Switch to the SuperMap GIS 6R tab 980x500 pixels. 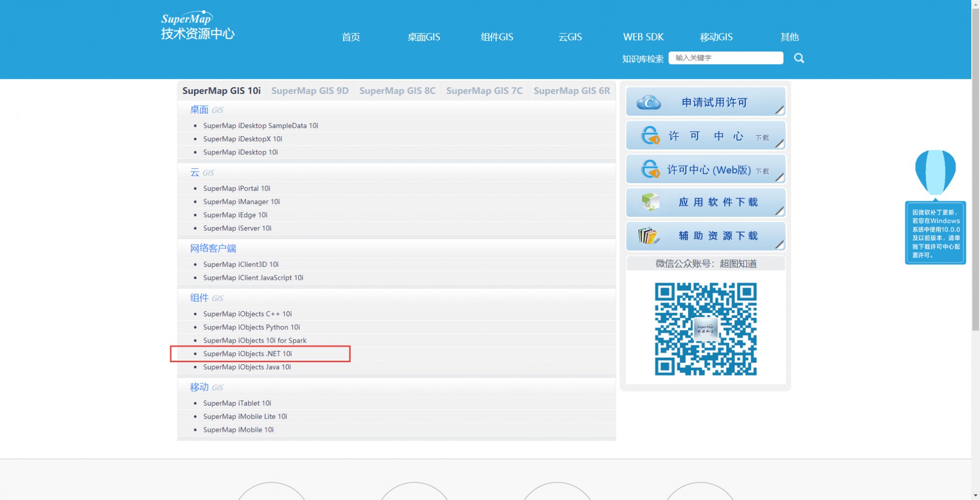(x=571, y=91)
